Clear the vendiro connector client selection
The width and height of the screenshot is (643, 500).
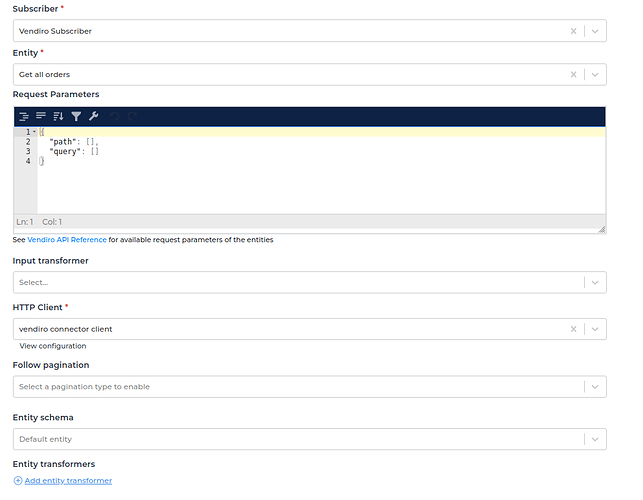[573, 329]
